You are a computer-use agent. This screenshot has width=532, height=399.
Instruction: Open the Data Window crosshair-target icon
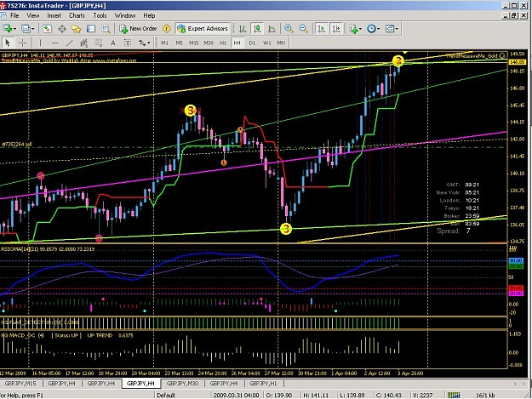(62, 29)
